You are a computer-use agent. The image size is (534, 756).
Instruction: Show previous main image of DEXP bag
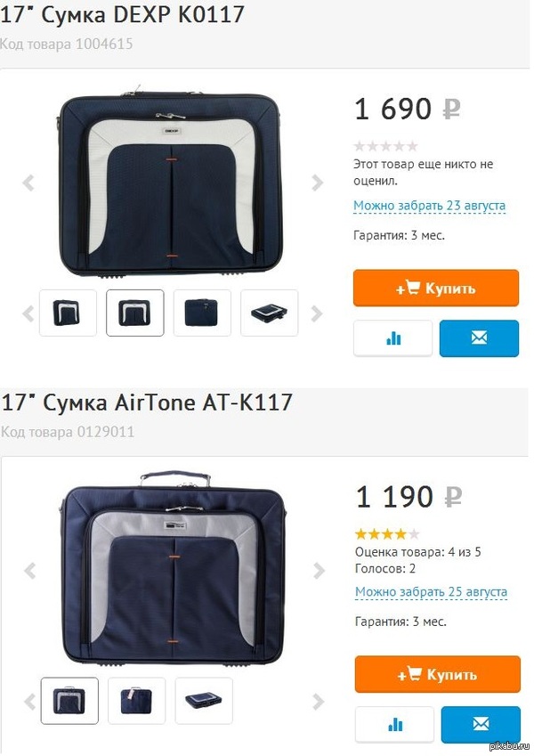[28, 183]
